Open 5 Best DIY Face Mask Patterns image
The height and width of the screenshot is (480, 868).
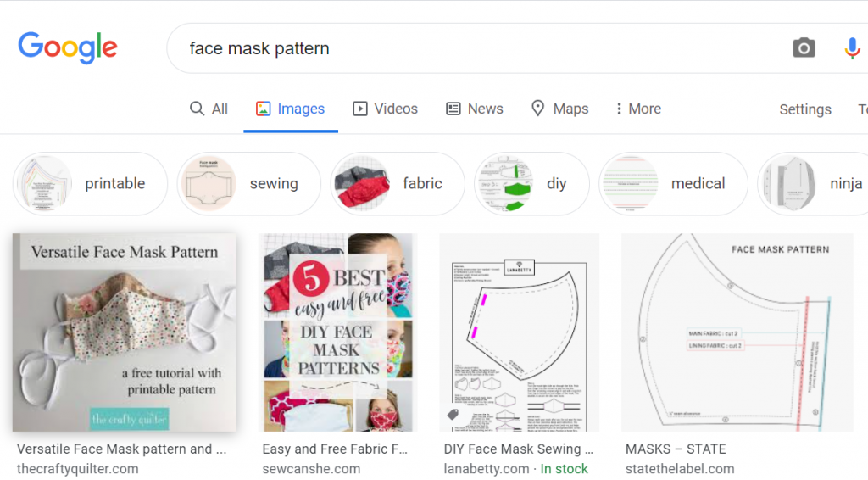[337, 332]
